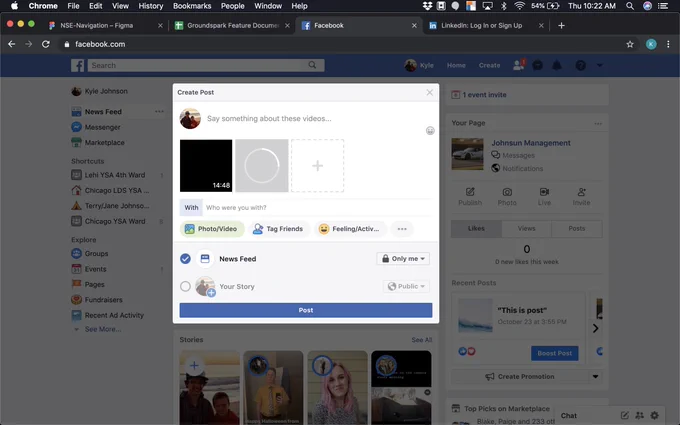Image resolution: width=680 pixels, height=425 pixels.
Task: Add another video via the plus tile
Action: pos(317,166)
